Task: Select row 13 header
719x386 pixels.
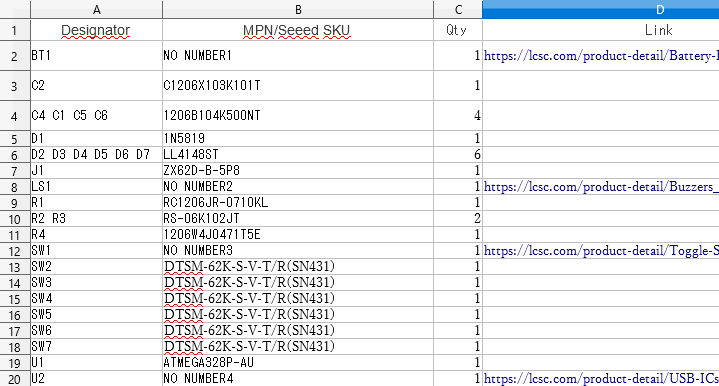Action: click(15, 267)
